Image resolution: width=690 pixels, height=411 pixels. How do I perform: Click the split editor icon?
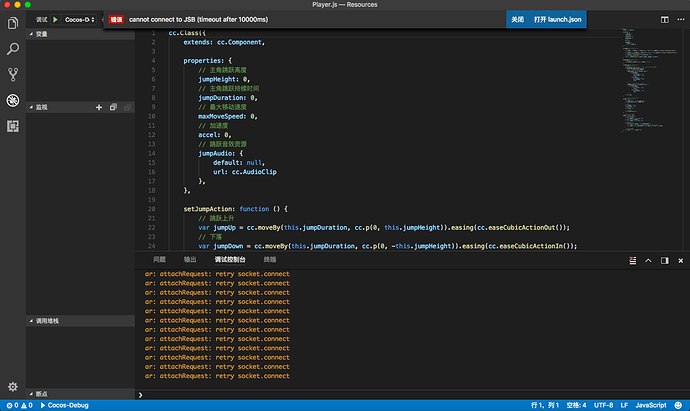(665, 19)
